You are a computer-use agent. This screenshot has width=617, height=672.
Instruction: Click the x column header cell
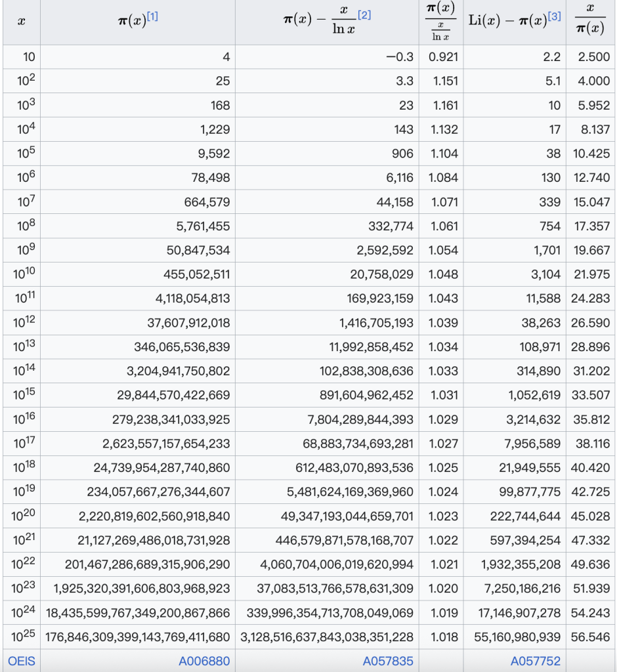click(21, 22)
